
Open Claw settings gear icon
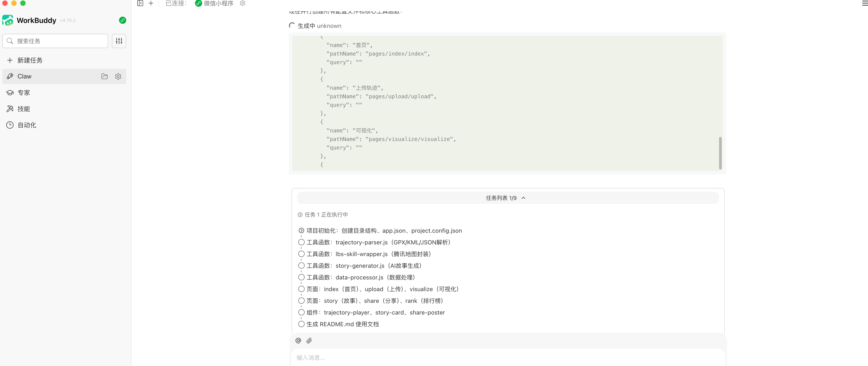coord(118,77)
